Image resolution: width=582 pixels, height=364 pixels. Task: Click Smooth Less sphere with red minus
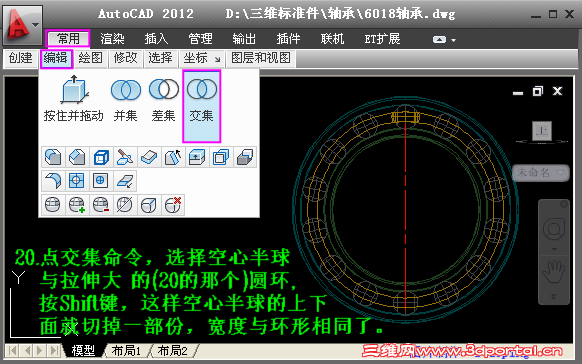(x=101, y=205)
